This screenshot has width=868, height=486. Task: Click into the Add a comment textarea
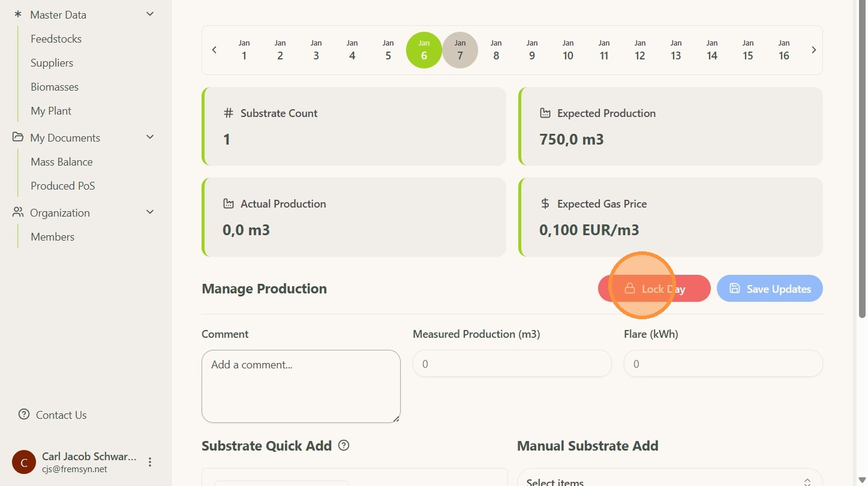[301, 386]
